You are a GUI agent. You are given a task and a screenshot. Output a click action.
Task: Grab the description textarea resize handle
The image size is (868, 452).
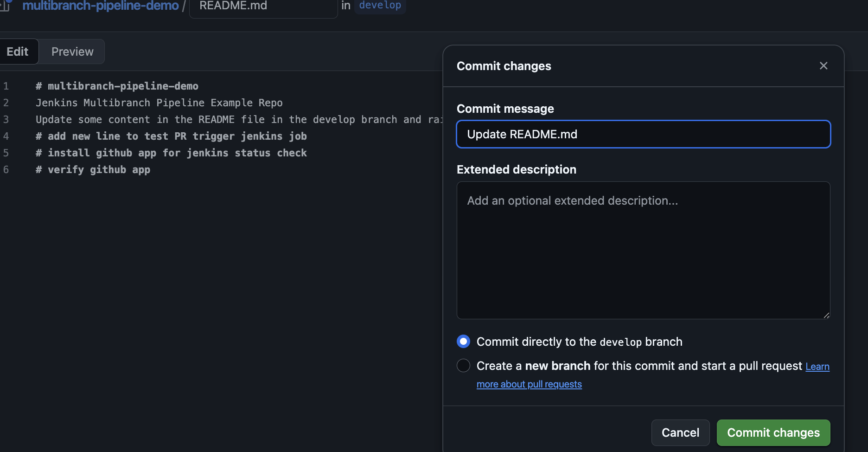click(826, 315)
